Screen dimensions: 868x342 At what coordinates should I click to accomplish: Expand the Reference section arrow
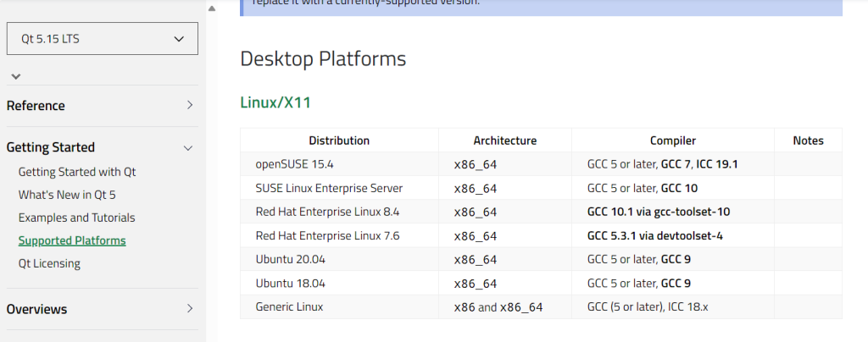[189, 106]
